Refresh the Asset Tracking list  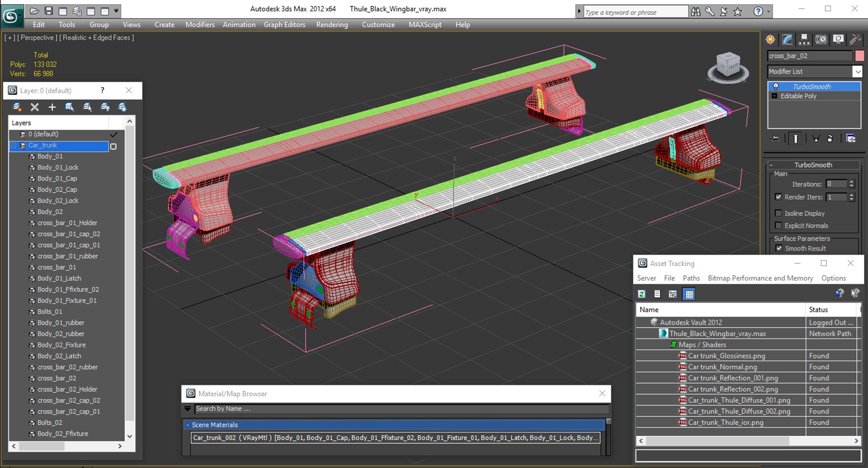pyautogui.click(x=642, y=294)
